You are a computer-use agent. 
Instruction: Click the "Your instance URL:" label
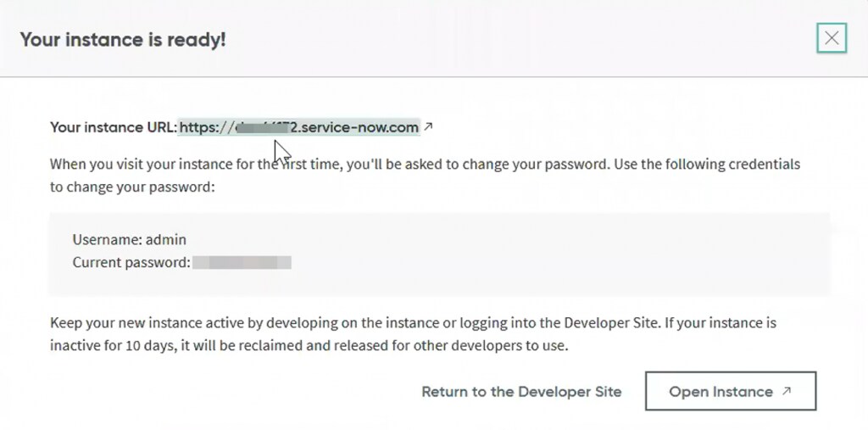(x=113, y=127)
